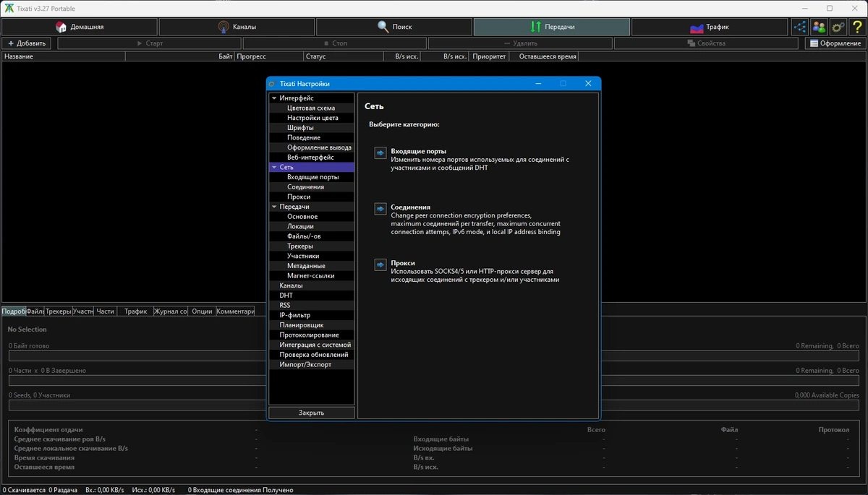Open settings via the gears icon
The height and width of the screenshot is (495, 868).
coord(838,27)
